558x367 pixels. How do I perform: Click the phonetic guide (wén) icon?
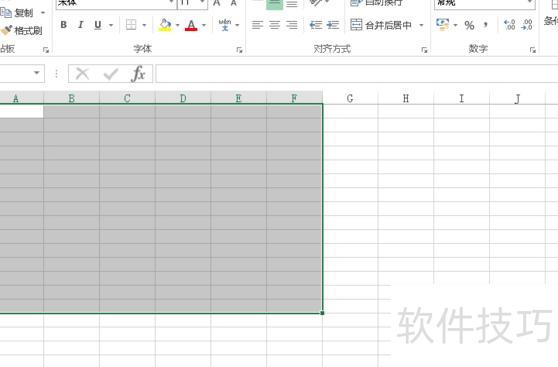click(225, 25)
